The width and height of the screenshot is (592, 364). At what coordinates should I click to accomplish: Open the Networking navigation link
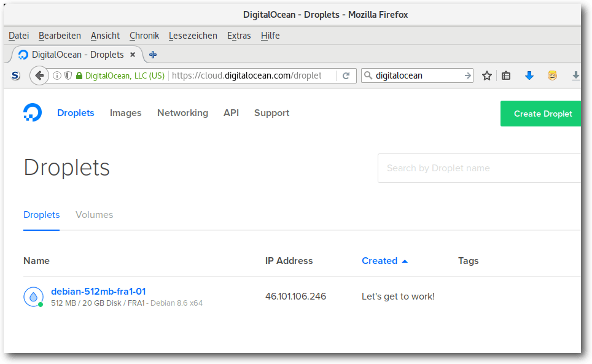(x=183, y=113)
